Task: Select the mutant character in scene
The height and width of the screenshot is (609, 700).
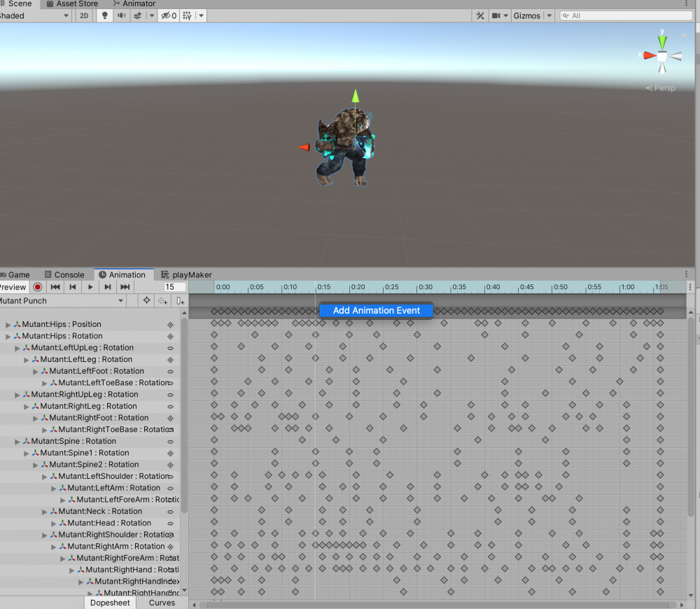Action: (x=345, y=147)
